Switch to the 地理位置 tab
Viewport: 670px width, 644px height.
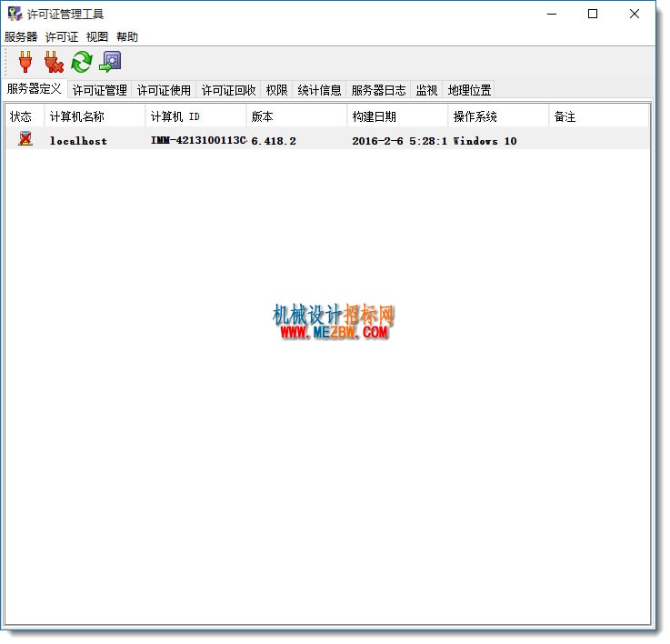pyautogui.click(x=469, y=90)
